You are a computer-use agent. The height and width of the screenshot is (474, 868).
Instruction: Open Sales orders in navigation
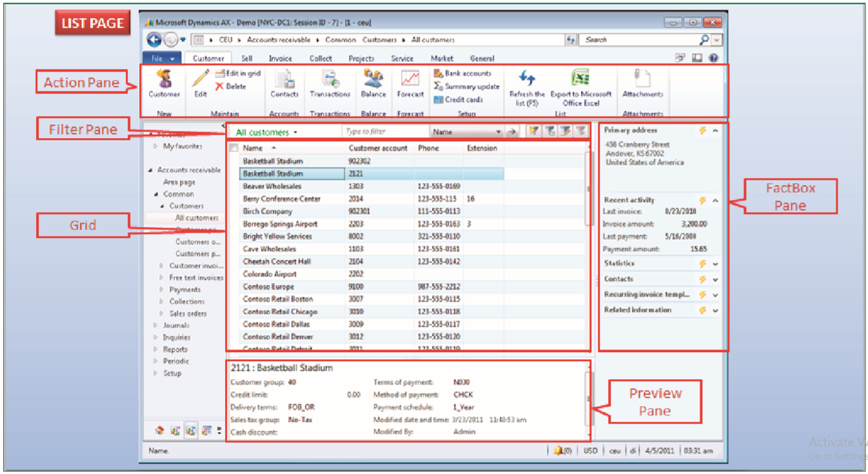point(188,313)
